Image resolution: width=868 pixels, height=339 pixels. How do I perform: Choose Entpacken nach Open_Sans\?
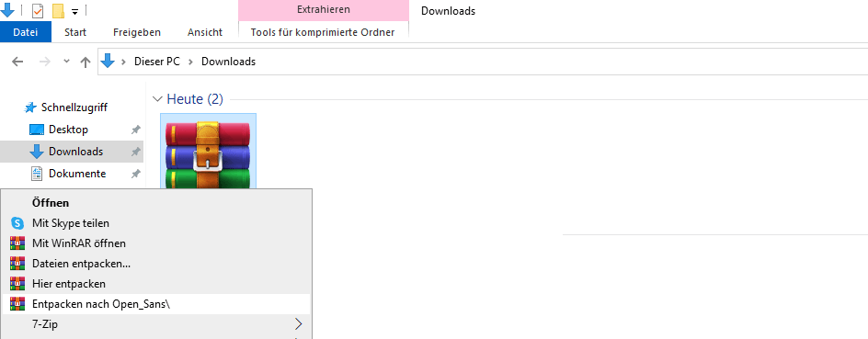coord(156,304)
